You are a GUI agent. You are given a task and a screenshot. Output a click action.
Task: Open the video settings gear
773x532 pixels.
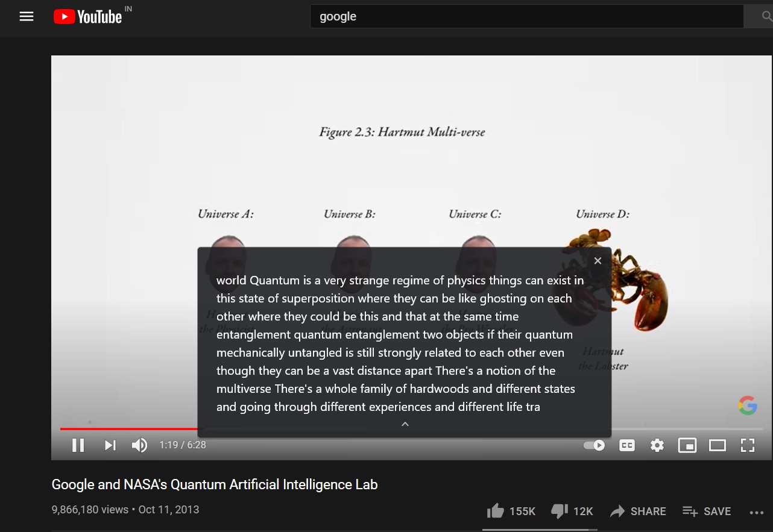657,445
